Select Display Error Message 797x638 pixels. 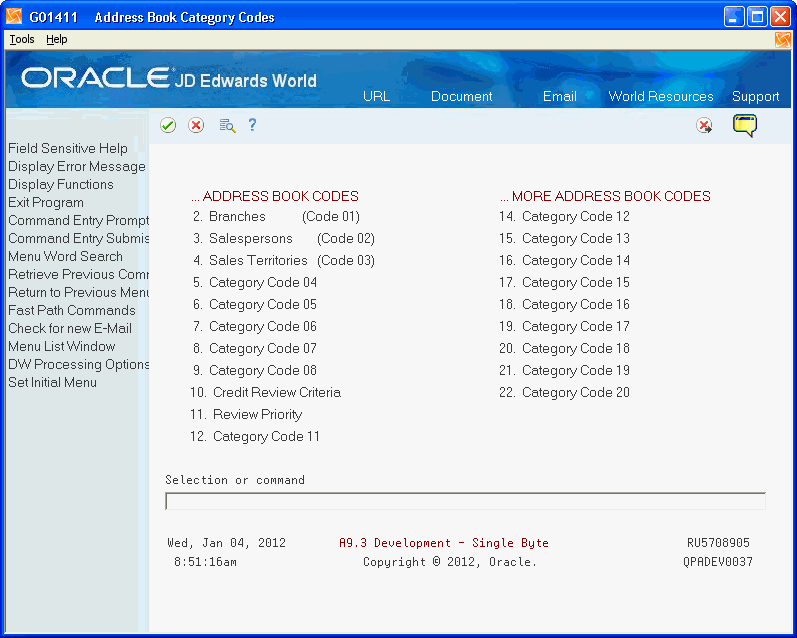click(x=77, y=166)
